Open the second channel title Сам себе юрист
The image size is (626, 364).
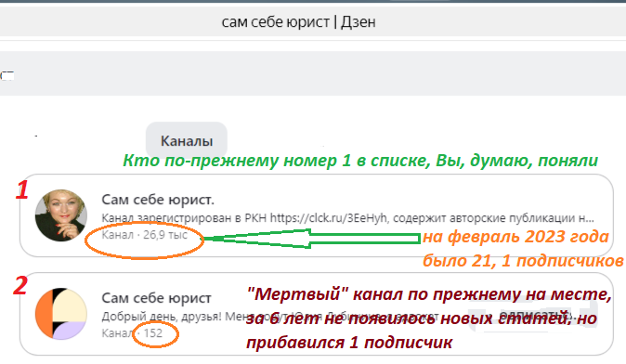(x=156, y=298)
